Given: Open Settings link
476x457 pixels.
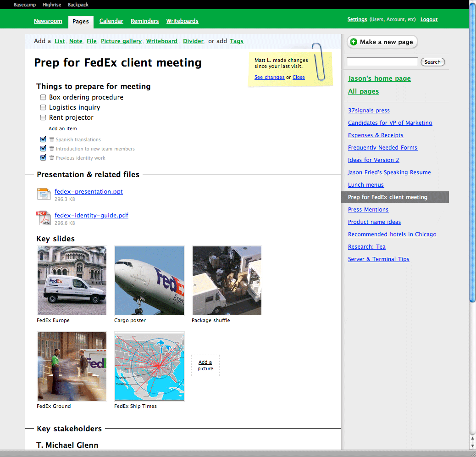Looking at the screenshot, I should pyautogui.click(x=357, y=19).
